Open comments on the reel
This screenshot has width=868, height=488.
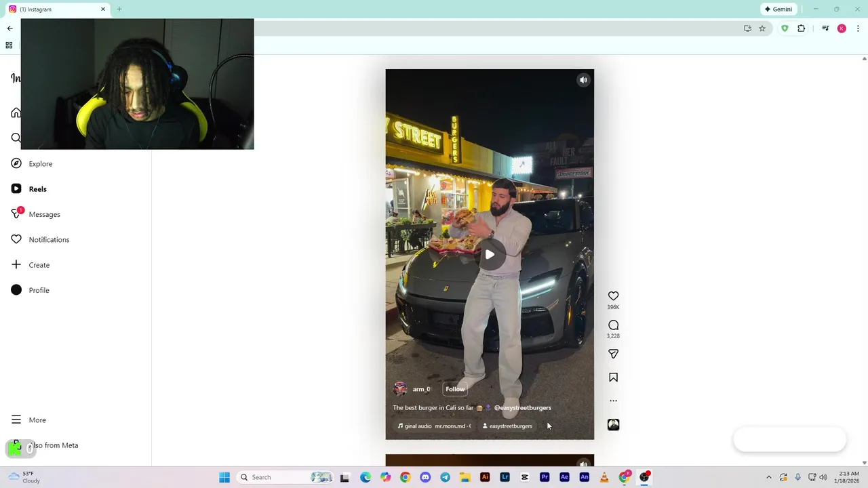[x=613, y=325]
